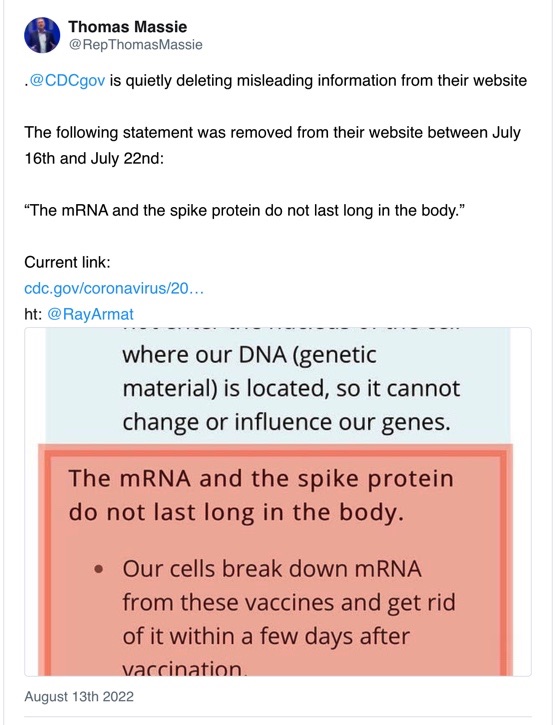Click the red highlighted mRNA heading
Image resolution: width=558 pixels, height=725 pixels.
[x=261, y=495]
